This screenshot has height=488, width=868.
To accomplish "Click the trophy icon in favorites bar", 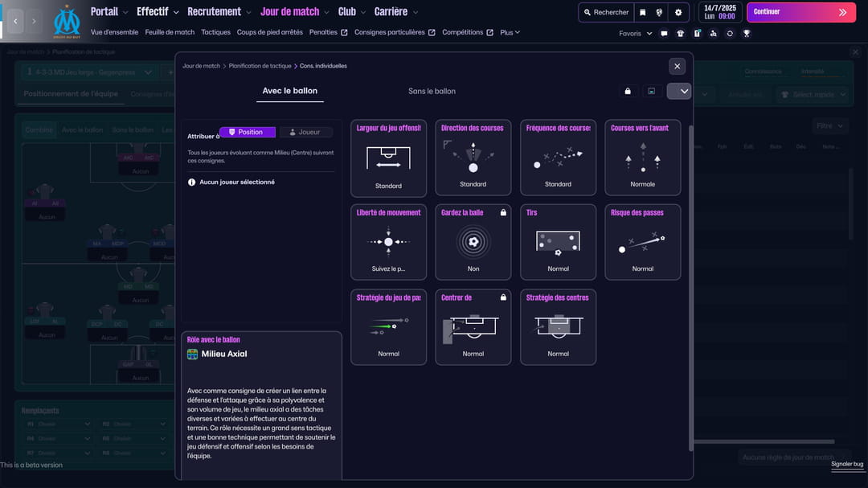I will (747, 34).
